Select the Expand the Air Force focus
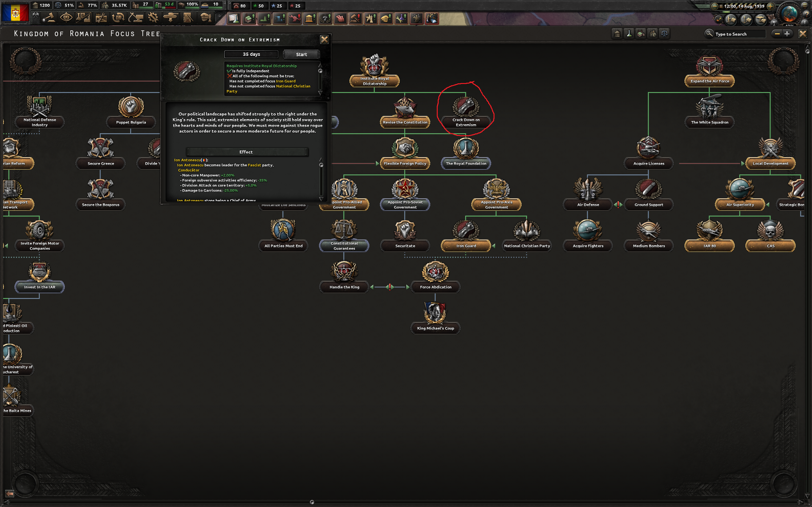The image size is (812, 507). coord(709,81)
